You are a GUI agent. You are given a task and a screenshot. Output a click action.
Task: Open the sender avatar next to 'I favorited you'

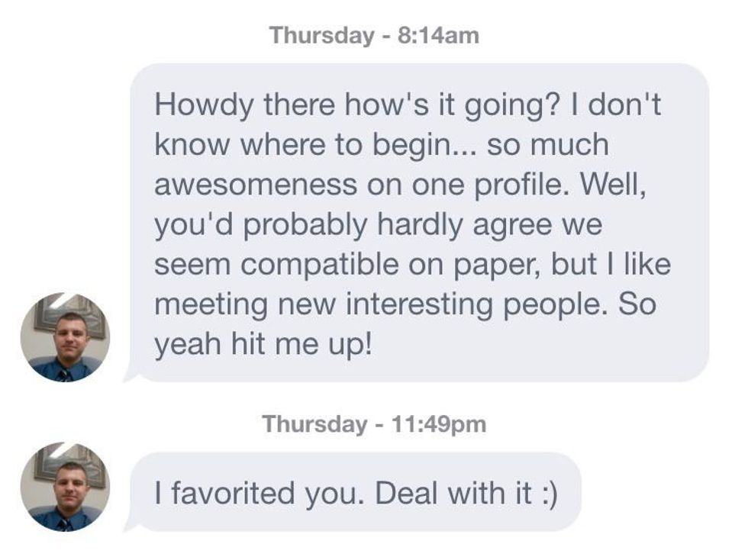point(65,486)
